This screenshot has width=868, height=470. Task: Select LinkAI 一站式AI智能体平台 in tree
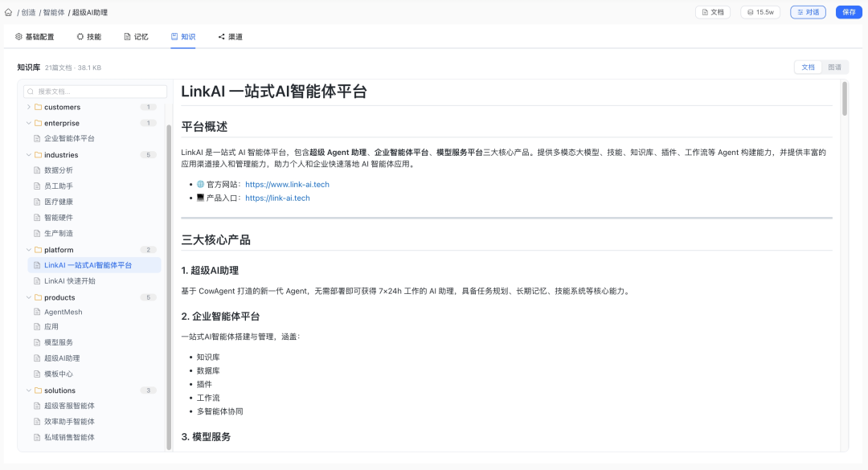point(94,265)
